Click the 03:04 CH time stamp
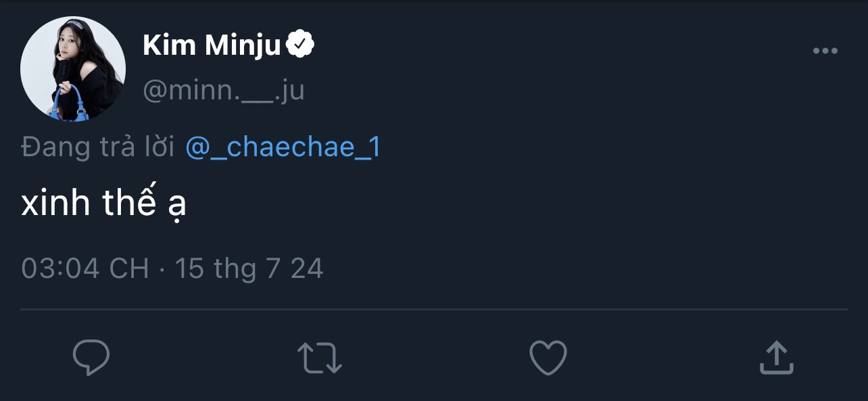868x401 pixels. pyautogui.click(x=85, y=268)
